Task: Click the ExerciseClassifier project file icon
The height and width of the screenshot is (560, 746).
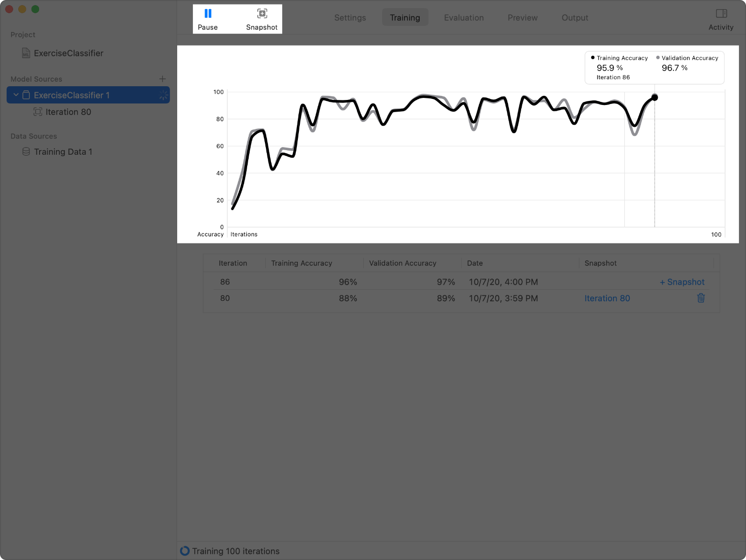Action: [x=26, y=53]
